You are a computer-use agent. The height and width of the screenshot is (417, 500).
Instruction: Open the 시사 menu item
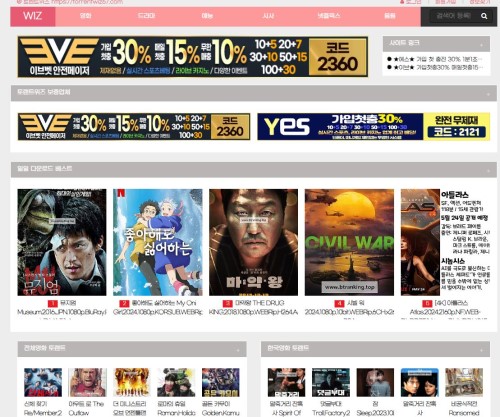pyautogui.click(x=268, y=16)
